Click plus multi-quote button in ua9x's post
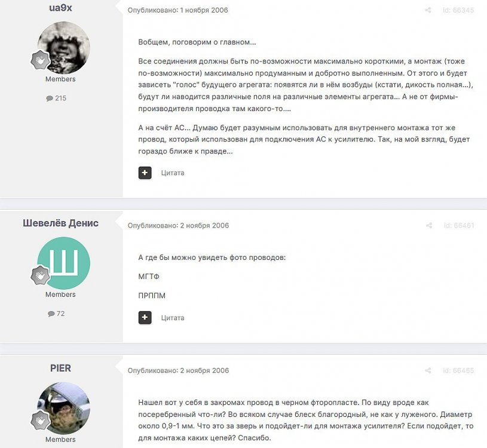Viewport: 487px width, 448px height. tap(145, 173)
